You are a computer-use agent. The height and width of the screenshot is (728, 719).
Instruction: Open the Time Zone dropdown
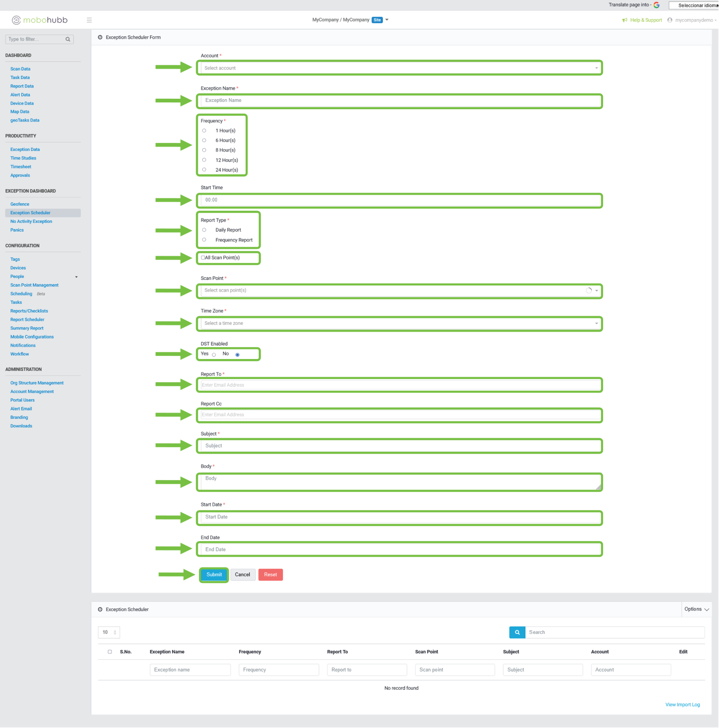400,324
